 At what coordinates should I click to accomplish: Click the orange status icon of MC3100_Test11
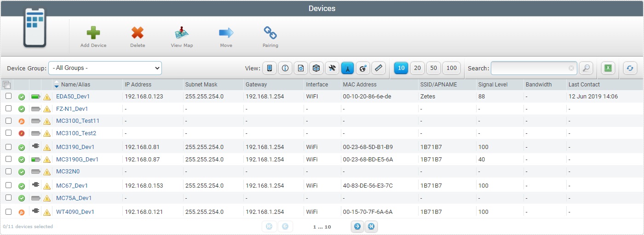tap(21, 121)
